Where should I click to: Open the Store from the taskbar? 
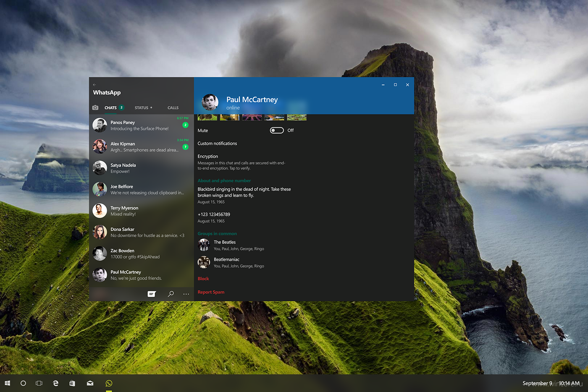72,383
